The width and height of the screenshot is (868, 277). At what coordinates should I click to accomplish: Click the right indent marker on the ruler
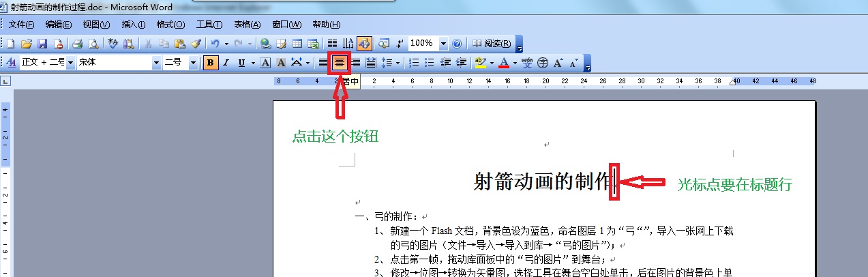click(734, 83)
